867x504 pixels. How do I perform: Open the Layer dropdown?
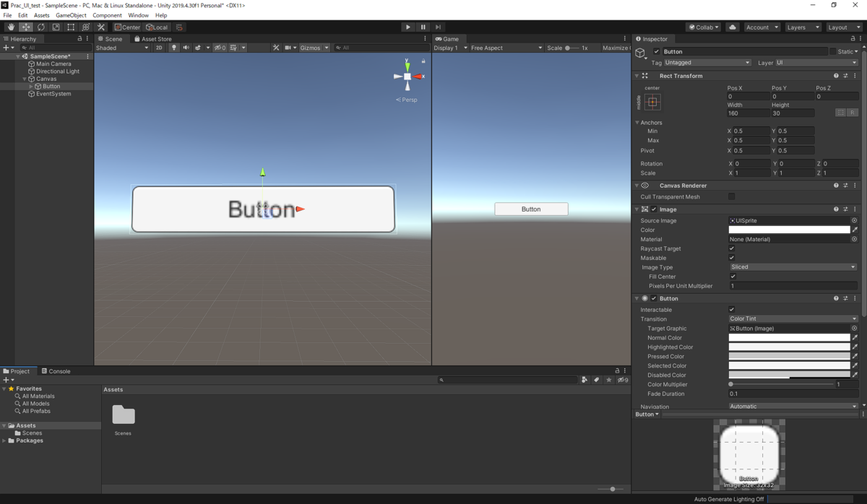pos(816,63)
